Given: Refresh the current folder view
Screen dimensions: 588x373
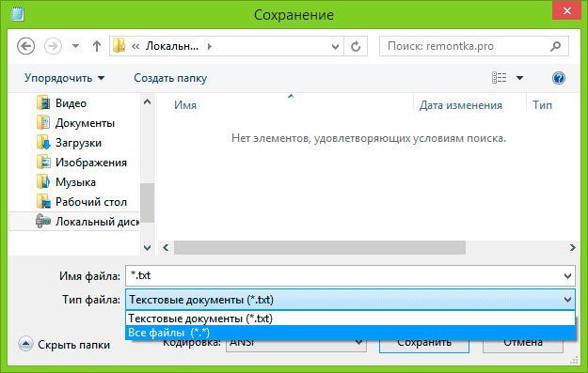Looking at the screenshot, I should click(x=356, y=46).
